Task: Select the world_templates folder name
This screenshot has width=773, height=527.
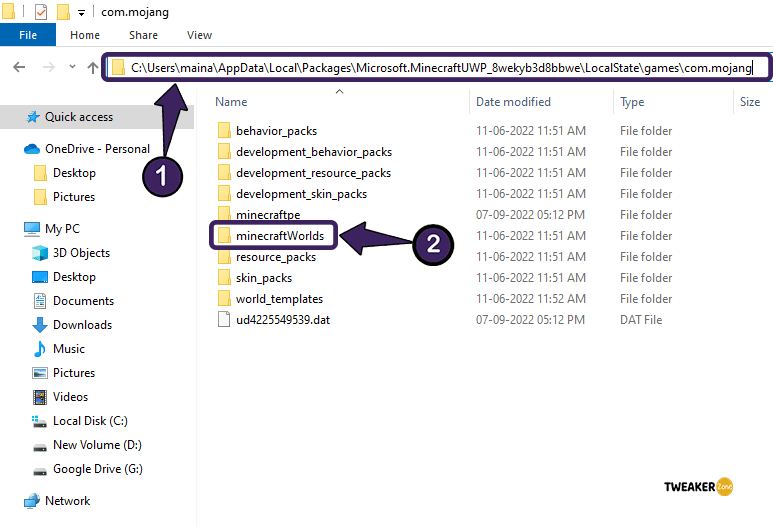Action: point(280,299)
